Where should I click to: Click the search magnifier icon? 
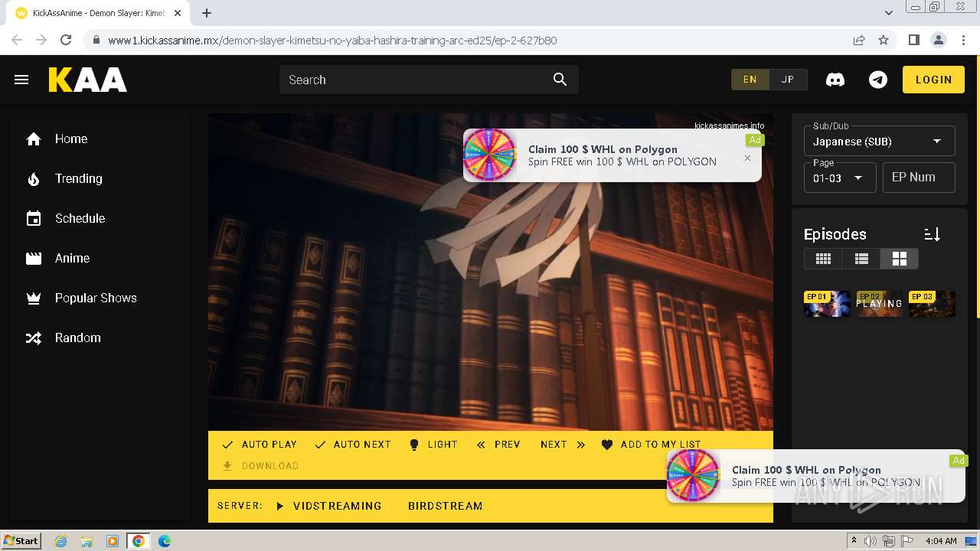coord(560,80)
